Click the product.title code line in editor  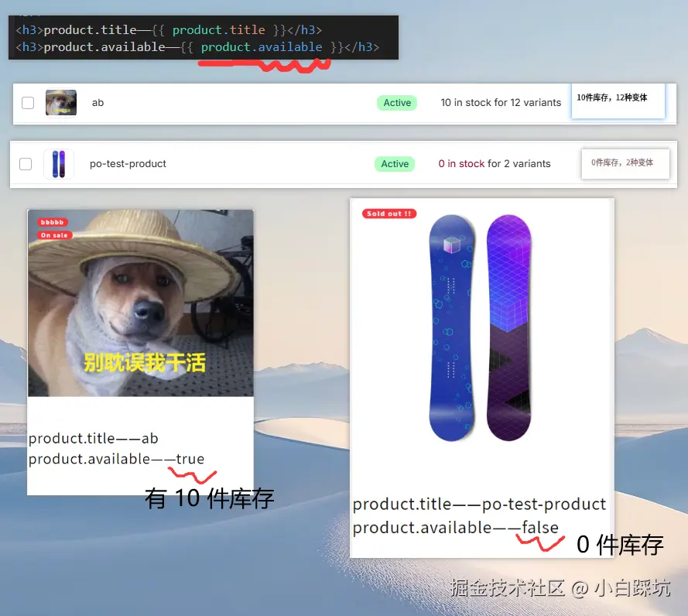pyautogui.click(x=169, y=30)
